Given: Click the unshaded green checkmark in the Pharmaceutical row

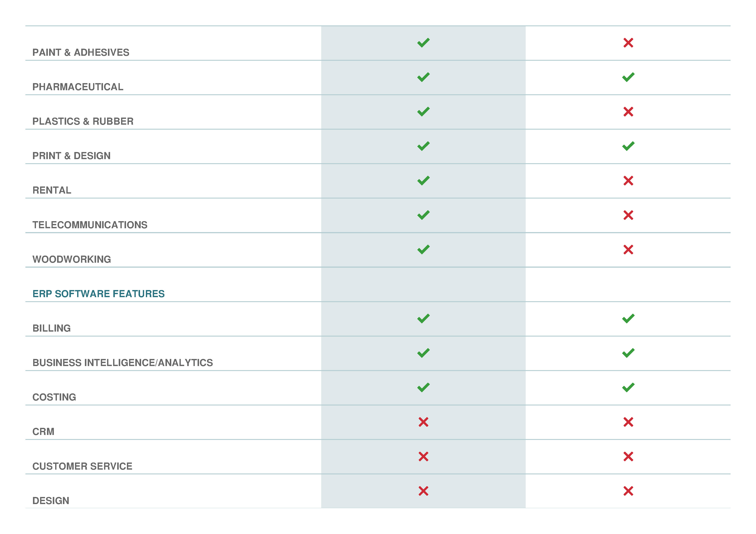Looking at the screenshot, I should tap(628, 77).
